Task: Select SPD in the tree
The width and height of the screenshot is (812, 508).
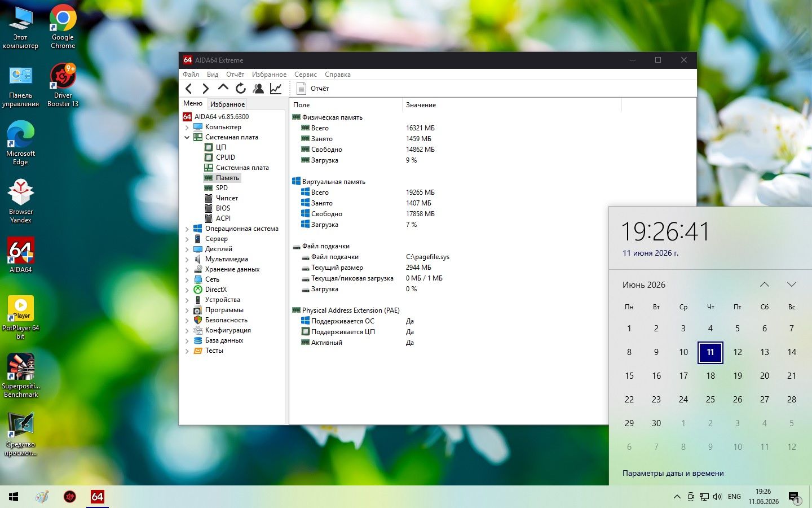Action: [222, 188]
